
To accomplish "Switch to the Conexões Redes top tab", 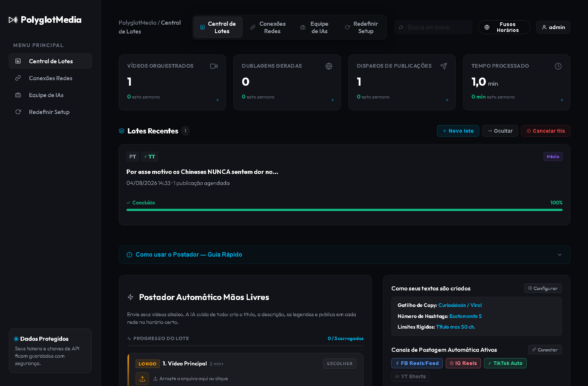I will (268, 27).
